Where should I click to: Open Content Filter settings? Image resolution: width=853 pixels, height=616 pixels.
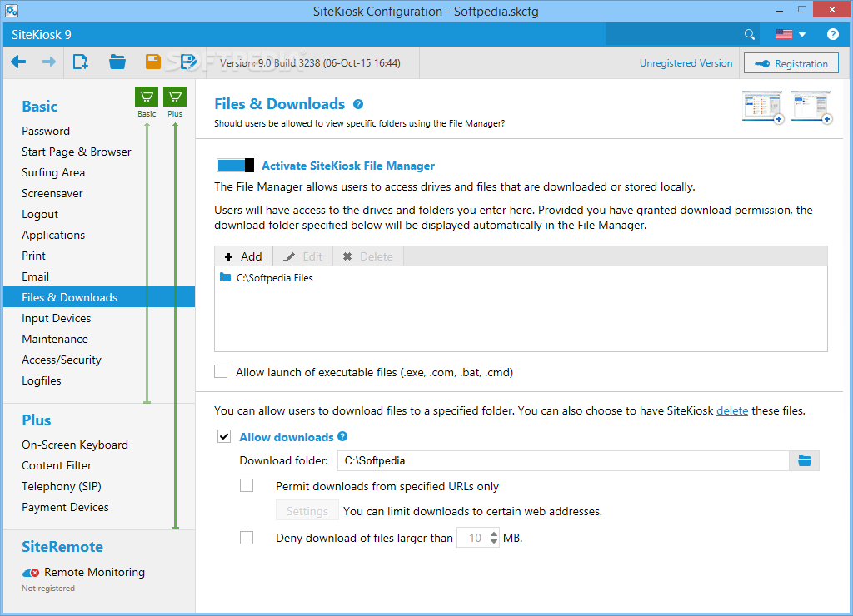[x=57, y=465]
